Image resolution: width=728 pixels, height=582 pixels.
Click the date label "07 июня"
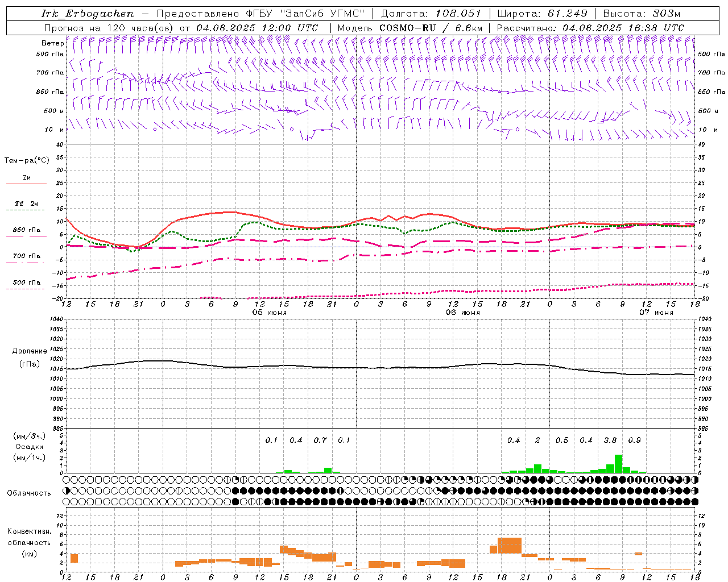tap(656, 313)
